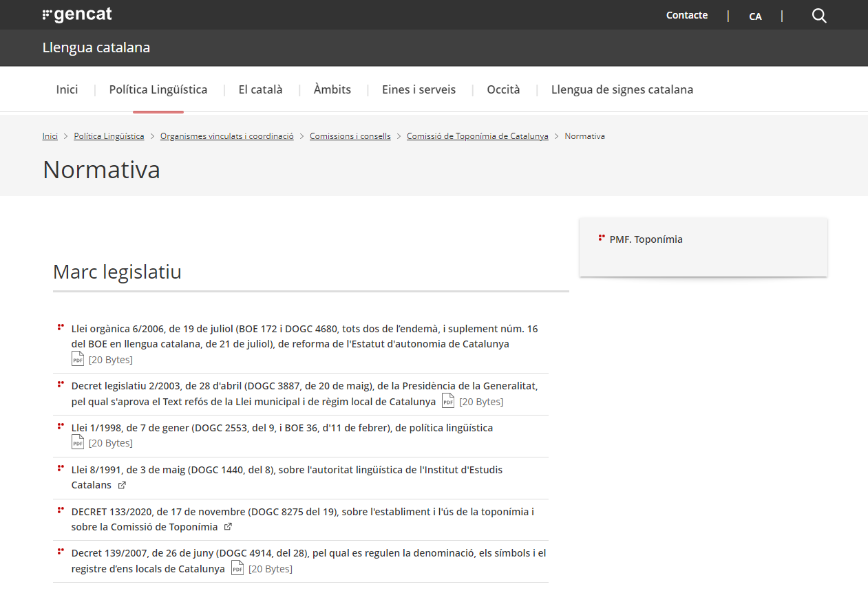
Task: Open the Política Lingüística menu tab
Action: pos(158,89)
